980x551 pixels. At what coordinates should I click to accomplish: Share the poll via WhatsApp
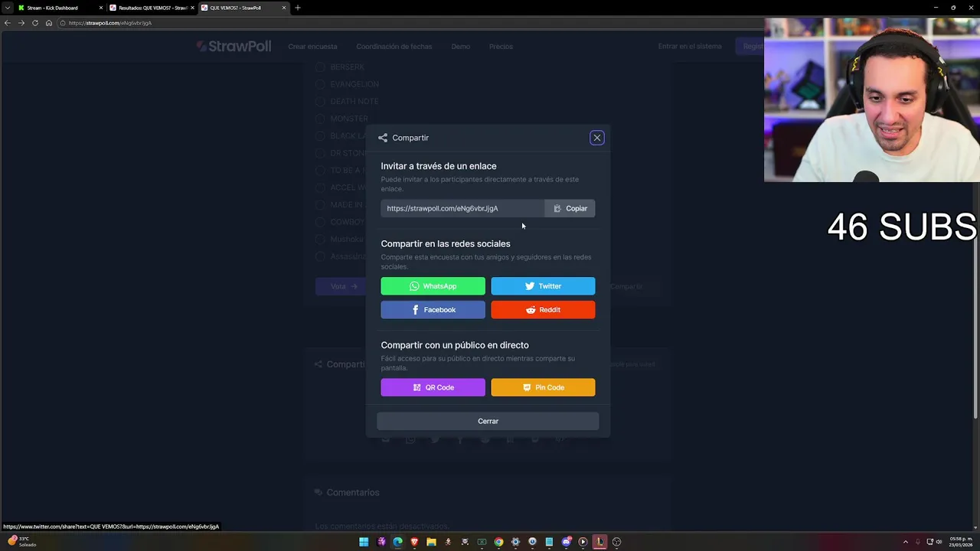click(x=433, y=286)
